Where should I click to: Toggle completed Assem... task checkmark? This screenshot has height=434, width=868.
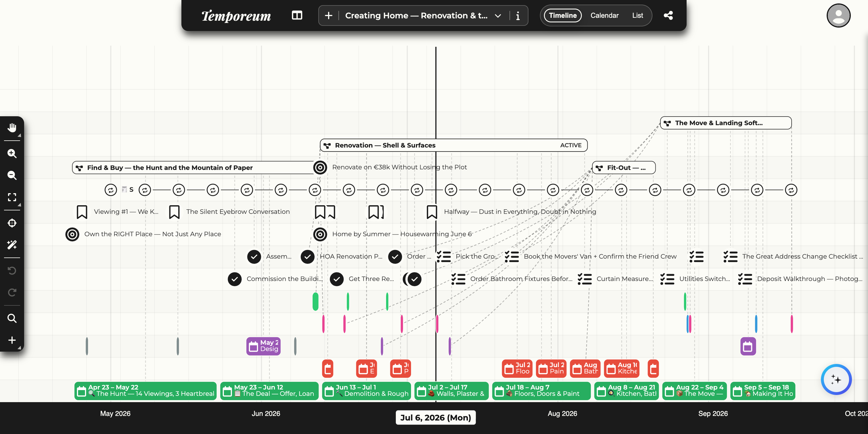pos(254,257)
